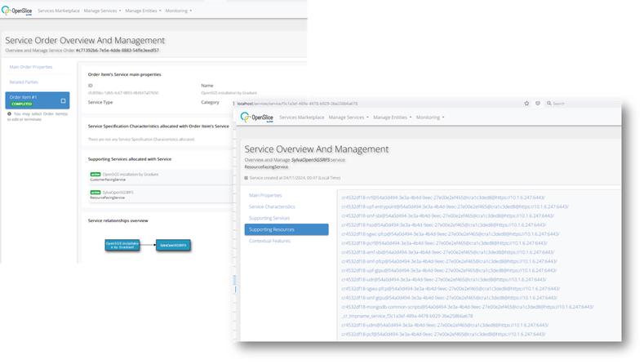
Task: Open the Main Properties side tab
Action: click(265, 196)
